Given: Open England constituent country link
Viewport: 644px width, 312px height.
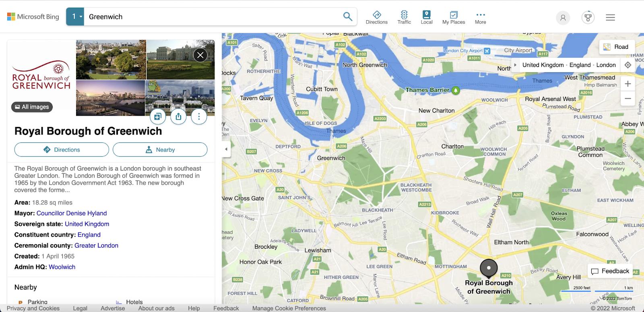Looking at the screenshot, I should (89, 235).
